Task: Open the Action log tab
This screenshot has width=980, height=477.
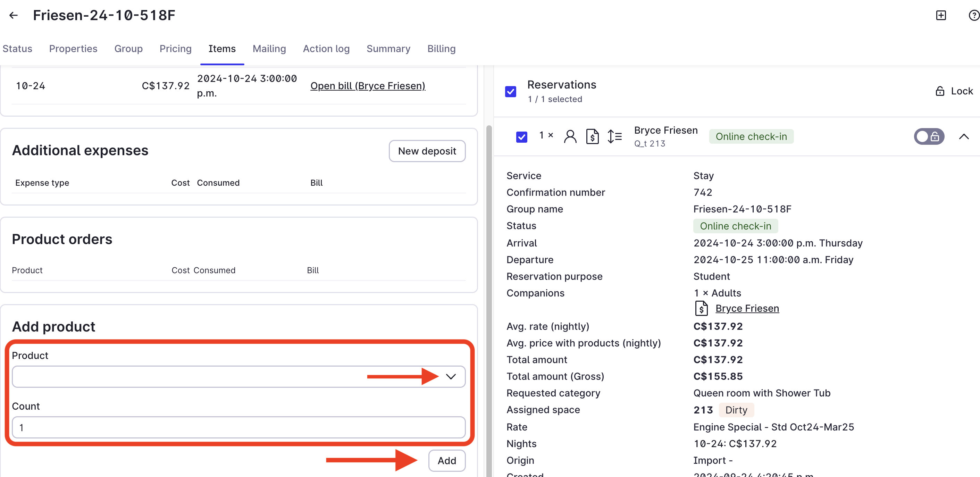Action: point(326,49)
